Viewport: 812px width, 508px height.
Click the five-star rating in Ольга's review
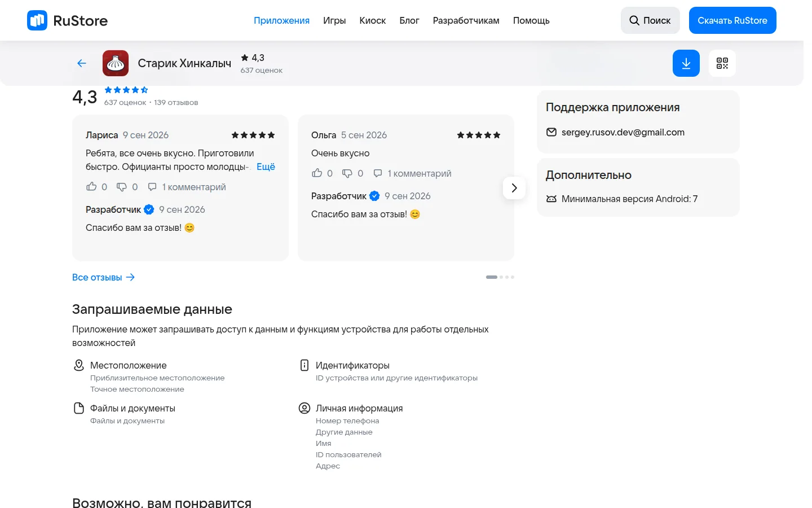(479, 135)
